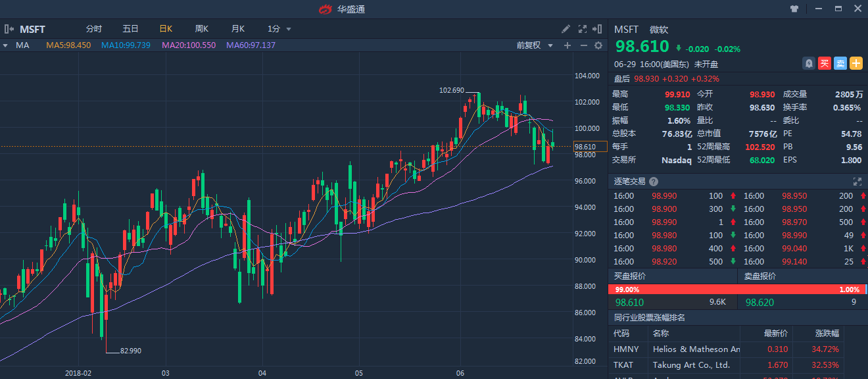
Task: Expand the MA indicator selector arrow
Action: [x=5, y=45]
